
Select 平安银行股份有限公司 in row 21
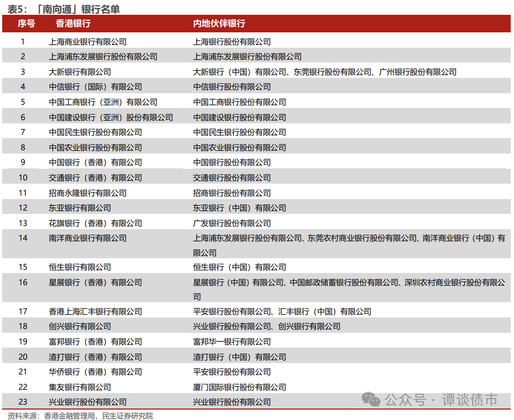[x=231, y=372]
